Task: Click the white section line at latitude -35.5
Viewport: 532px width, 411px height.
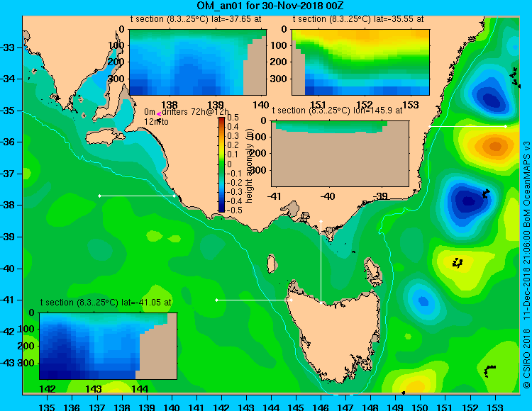Action: (467, 126)
